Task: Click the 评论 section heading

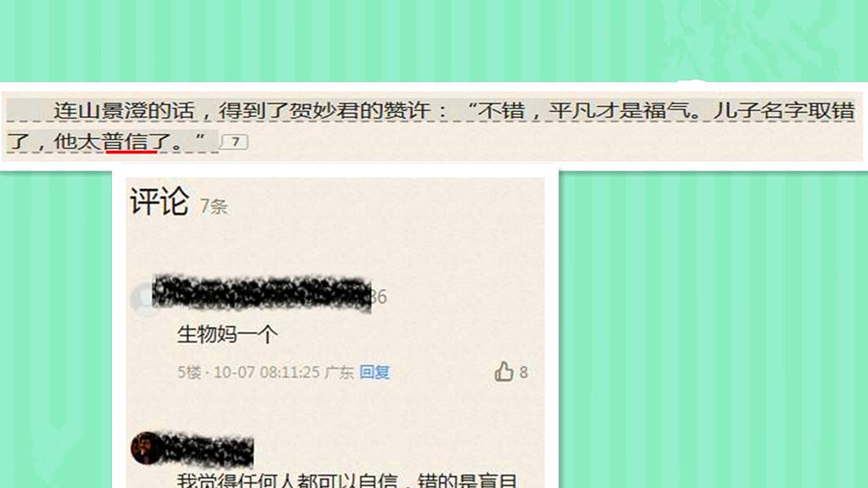Action: pos(159,202)
